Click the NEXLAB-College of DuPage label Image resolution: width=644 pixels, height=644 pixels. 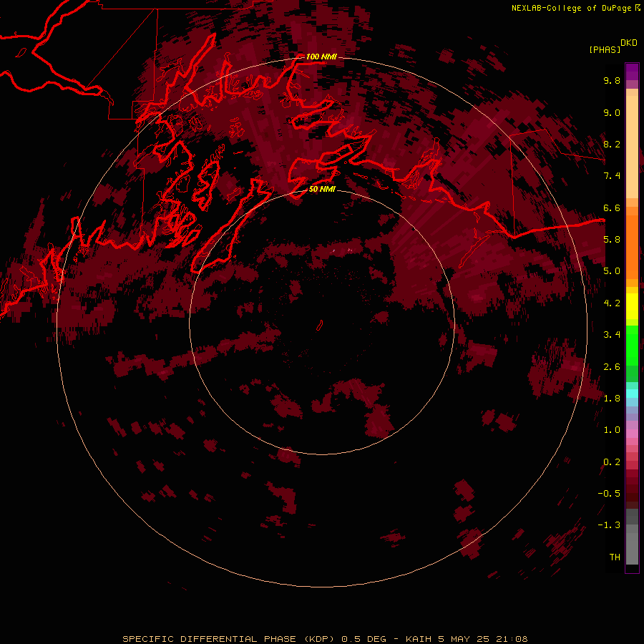point(571,8)
